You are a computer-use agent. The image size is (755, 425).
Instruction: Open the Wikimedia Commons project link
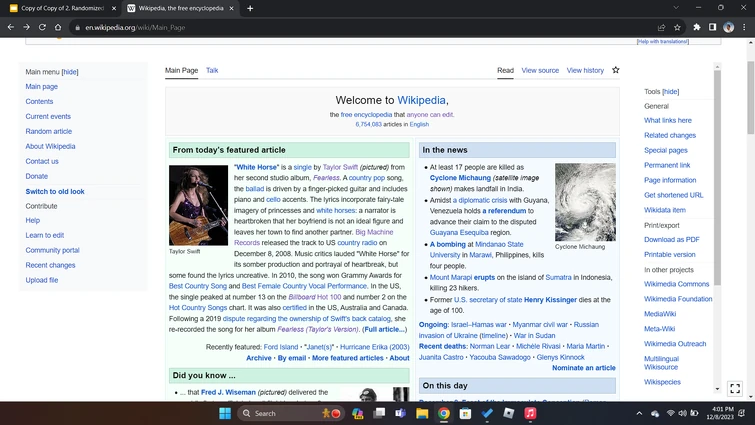677,284
